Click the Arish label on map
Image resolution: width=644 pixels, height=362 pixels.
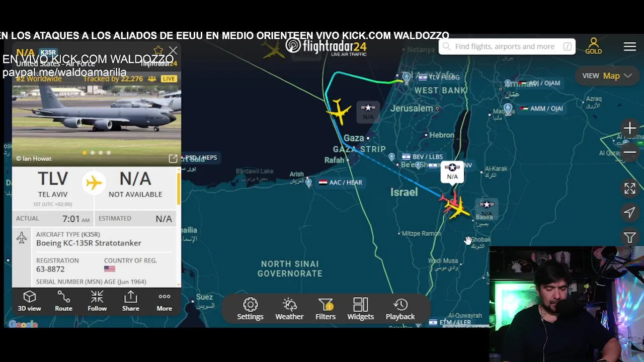296,174
